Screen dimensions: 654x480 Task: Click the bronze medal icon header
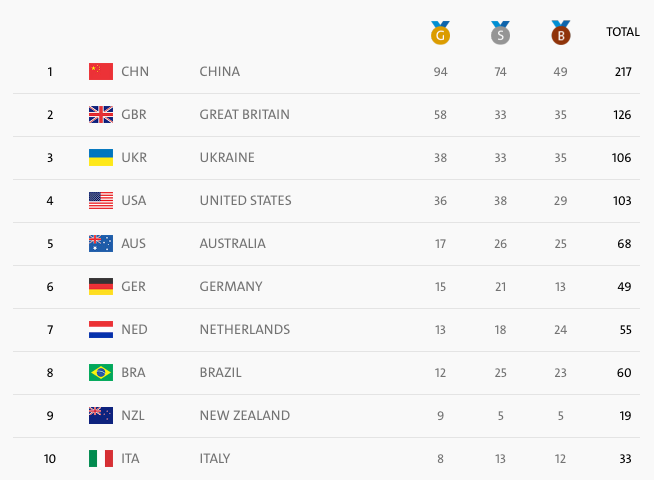click(560, 33)
